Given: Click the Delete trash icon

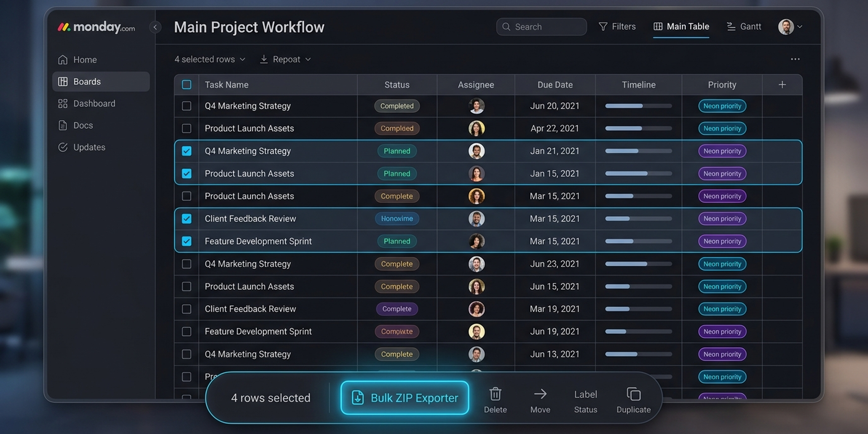Looking at the screenshot, I should 495,394.
